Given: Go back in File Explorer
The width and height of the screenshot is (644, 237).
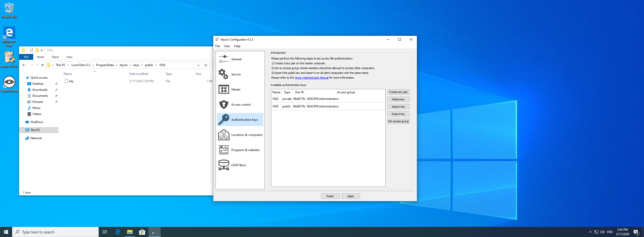Looking at the screenshot, I should pos(24,65).
